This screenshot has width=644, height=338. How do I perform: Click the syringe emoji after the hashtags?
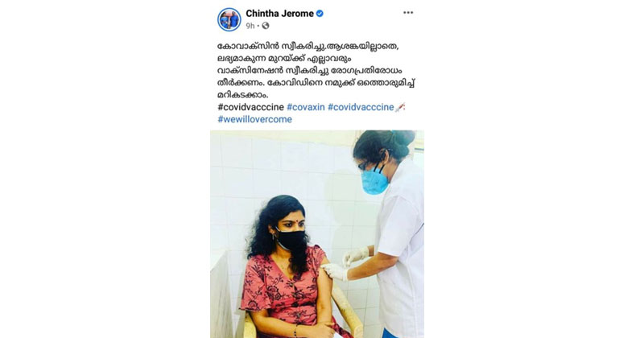click(x=400, y=107)
